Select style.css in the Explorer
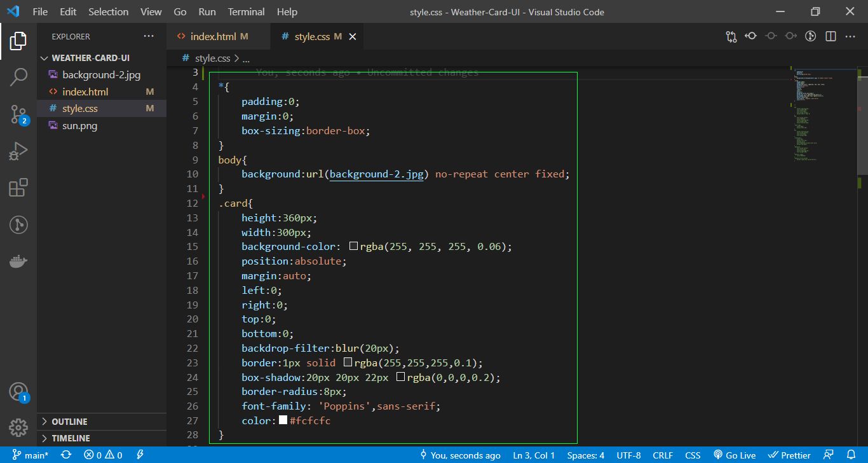 click(x=102, y=109)
